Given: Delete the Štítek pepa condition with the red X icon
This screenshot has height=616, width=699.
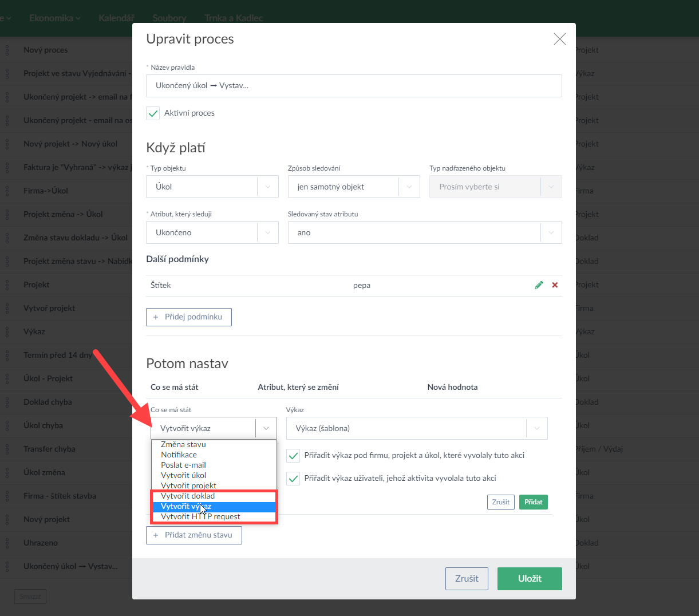Looking at the screenshot, I should point(555,285).
